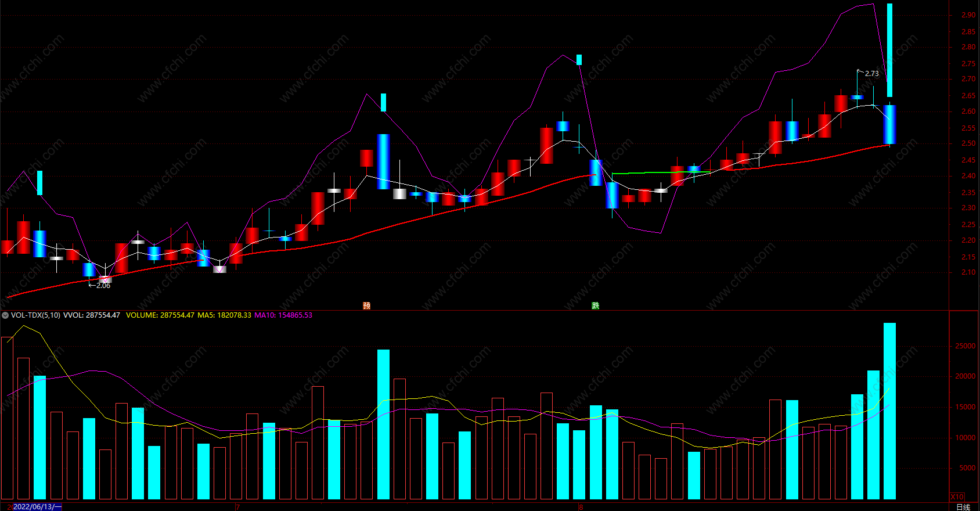This screenshot has width=980, height=511.
Task: Click the 25000 volume axis label
Action: point(965,346)
